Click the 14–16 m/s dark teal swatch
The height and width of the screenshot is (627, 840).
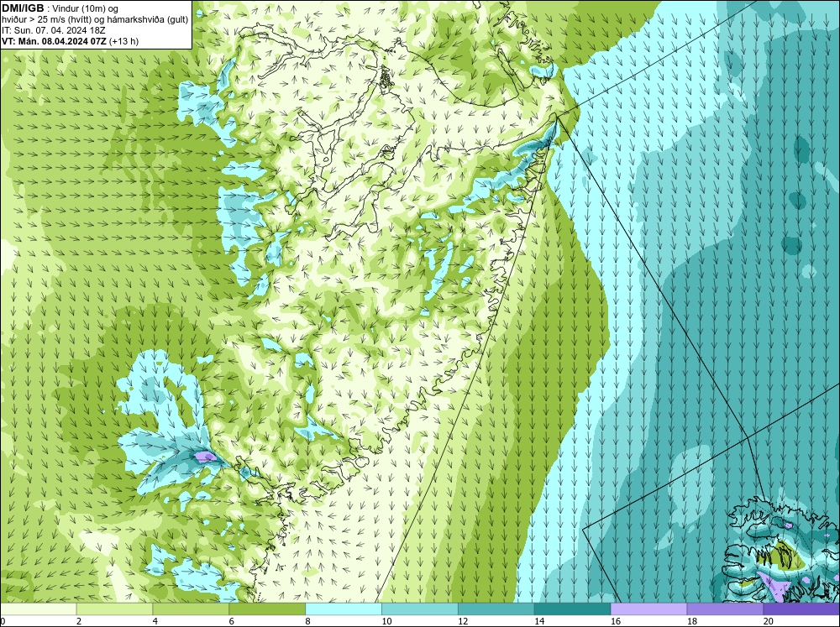pos(572,609)
